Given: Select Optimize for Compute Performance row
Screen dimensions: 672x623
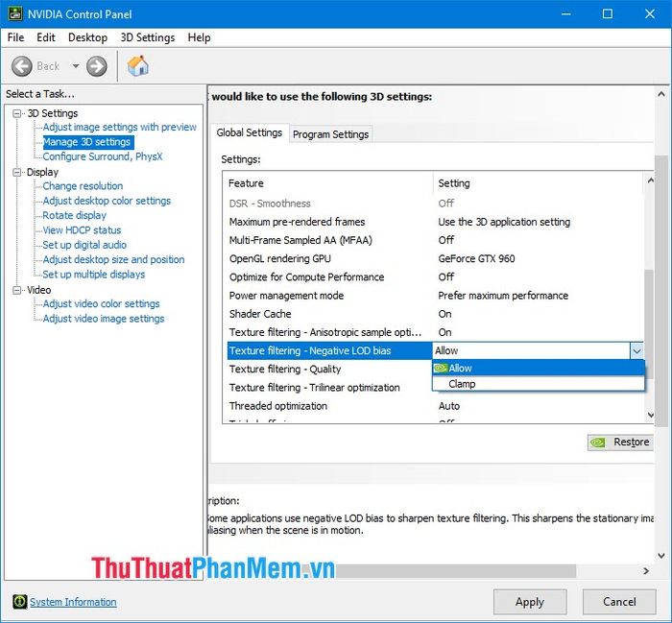Looking at the screenshot, I should coord(433,277).
